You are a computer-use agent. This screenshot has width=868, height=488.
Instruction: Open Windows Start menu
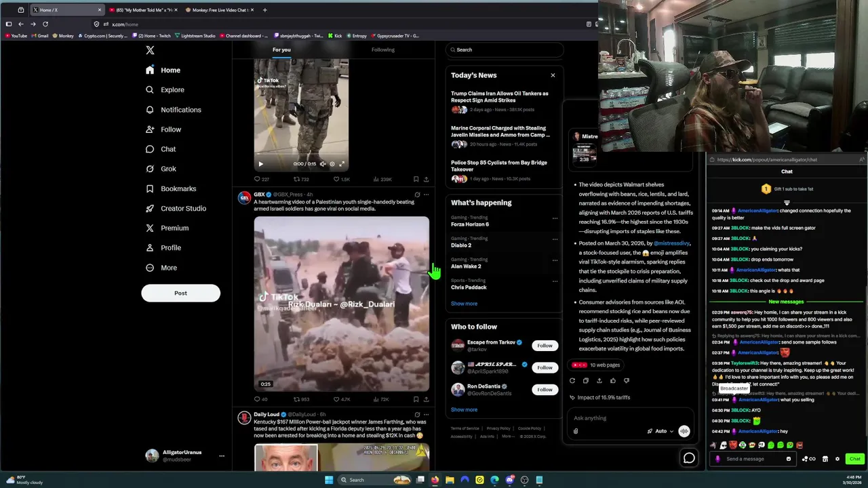click(329, 480)
